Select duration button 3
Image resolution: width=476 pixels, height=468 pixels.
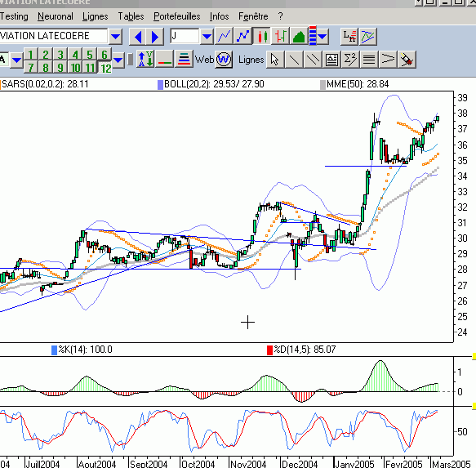(60, 55)
